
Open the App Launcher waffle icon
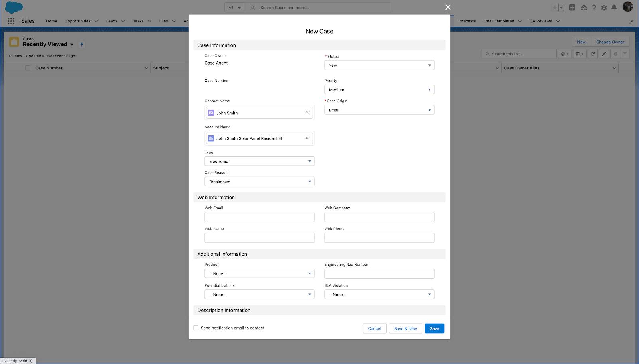(11, 21)
